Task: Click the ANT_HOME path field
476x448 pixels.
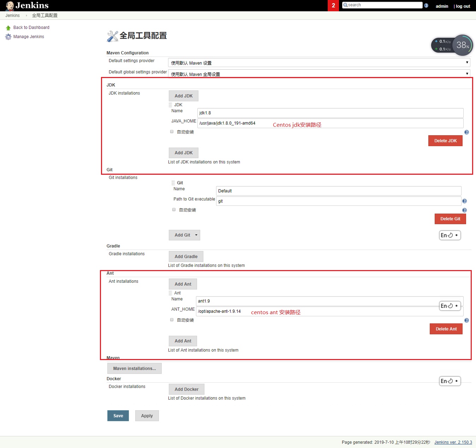Action: click(x=330, y=311)
